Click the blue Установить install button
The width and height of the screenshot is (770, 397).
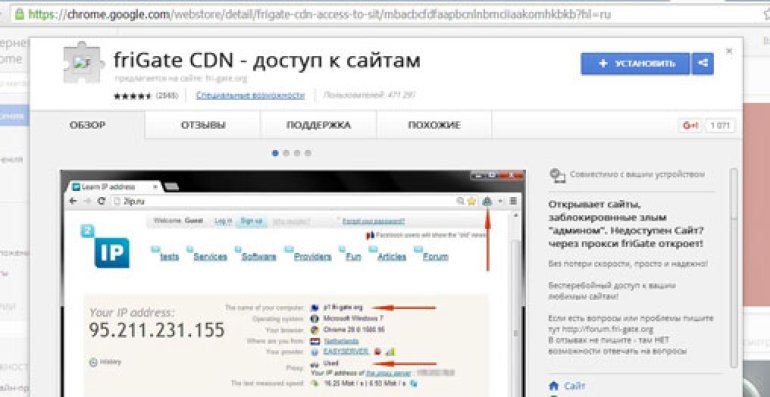pos(635,64)
